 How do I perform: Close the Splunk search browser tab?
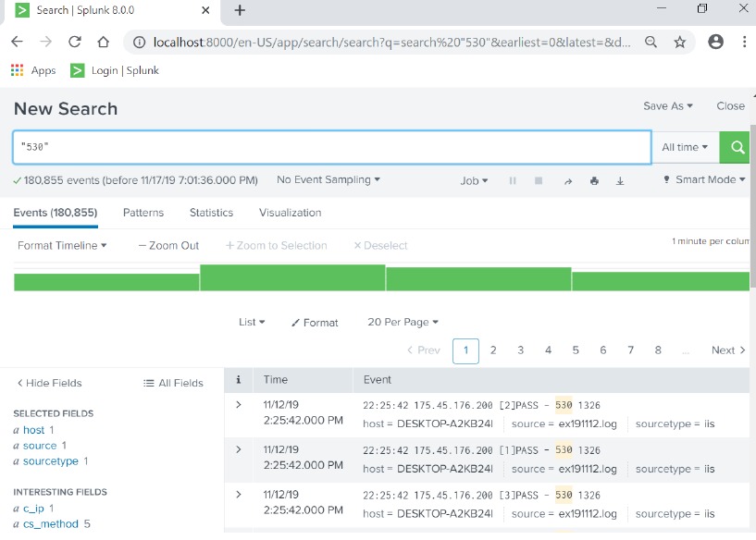click(x=205, y=10)
